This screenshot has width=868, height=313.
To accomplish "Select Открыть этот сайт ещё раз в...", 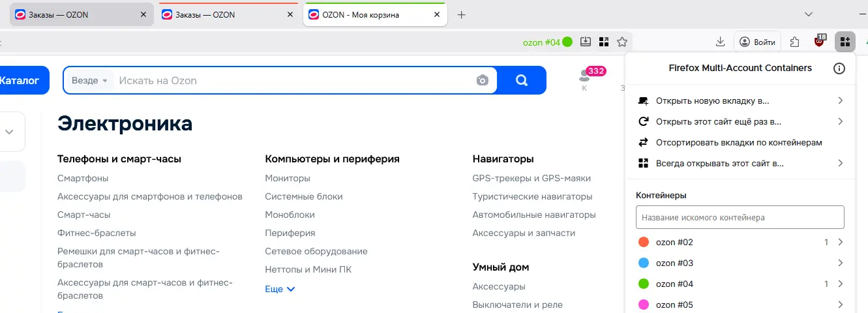I will [740, 121].
